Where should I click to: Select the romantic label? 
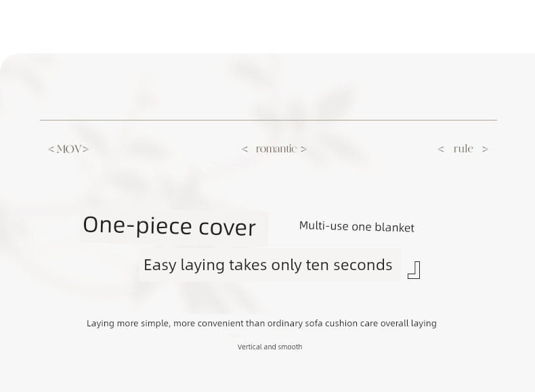coord(276,149)
